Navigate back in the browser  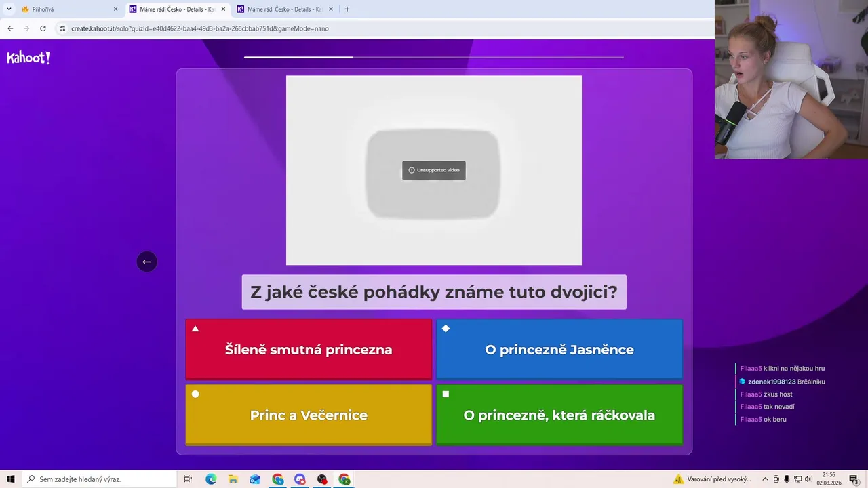point(10,28)
